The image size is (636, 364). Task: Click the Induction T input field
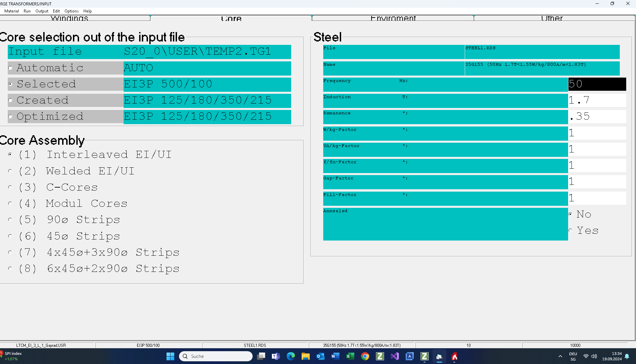pyautogui.click(x=597, y=100)
